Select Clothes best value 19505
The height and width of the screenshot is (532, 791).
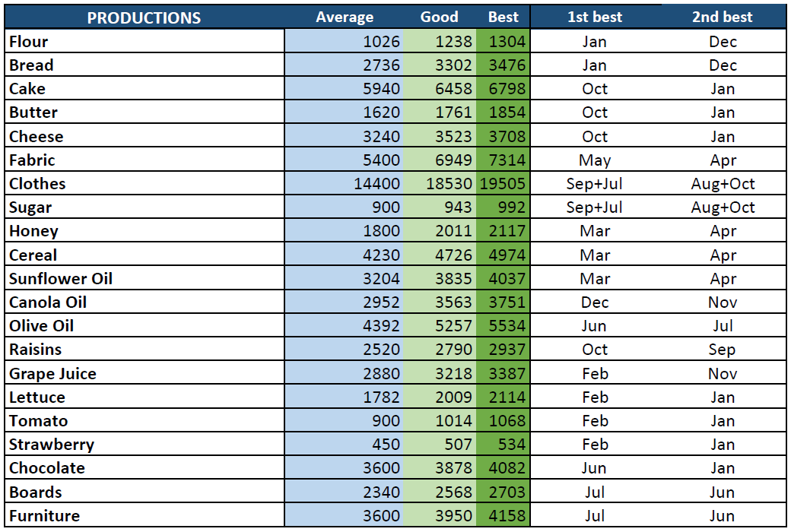(x=503, y=184)
